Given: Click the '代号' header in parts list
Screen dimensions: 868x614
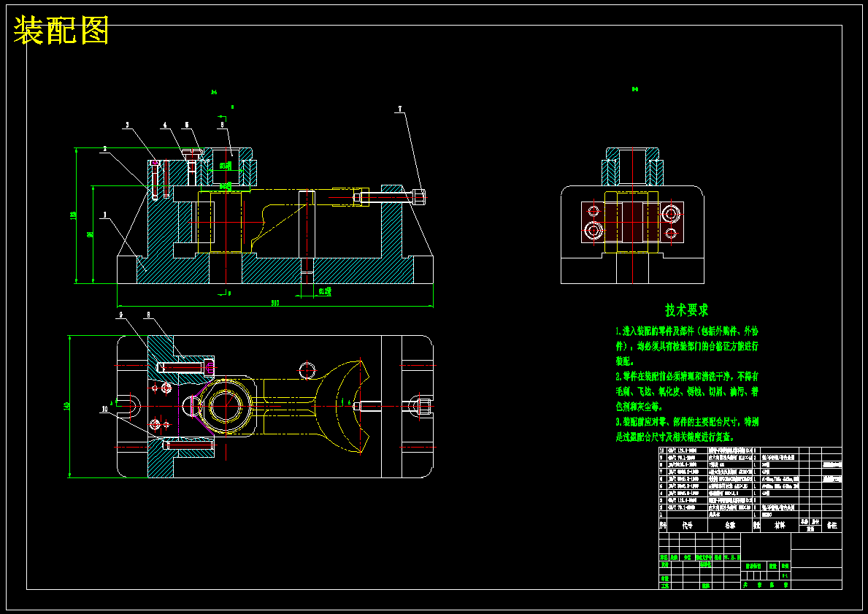Looking at the screenshot, I should pyautogui.click(x=688, y=525).
